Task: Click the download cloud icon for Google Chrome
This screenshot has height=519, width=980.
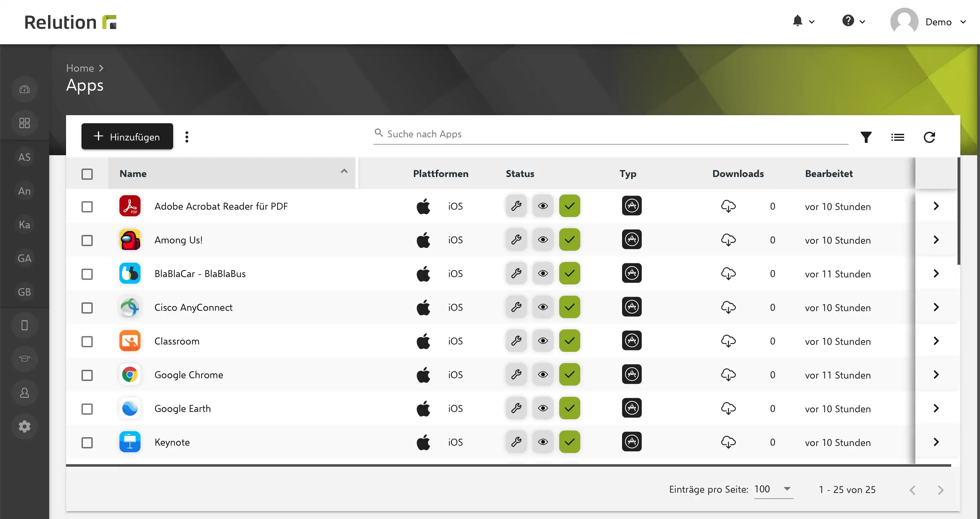Action: coord(728,375)
